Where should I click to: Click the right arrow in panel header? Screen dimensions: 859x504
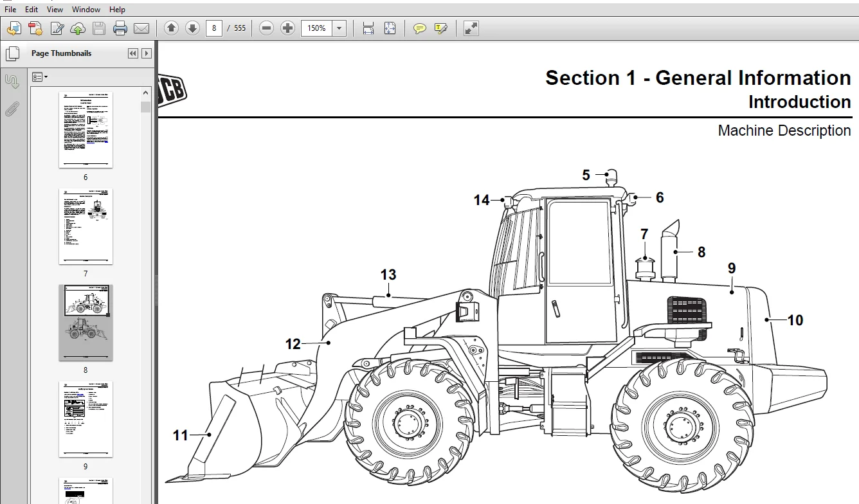tap(147, 53)
